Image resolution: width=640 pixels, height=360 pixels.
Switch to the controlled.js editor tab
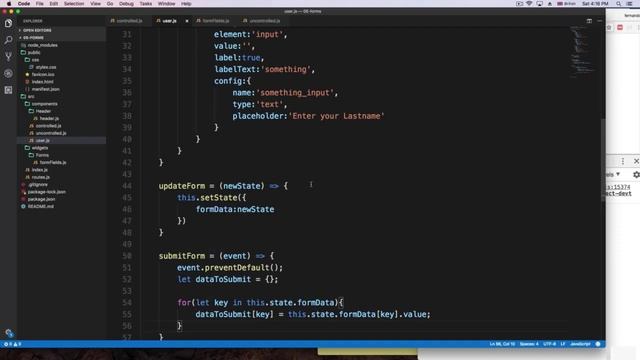coord(129,21)
